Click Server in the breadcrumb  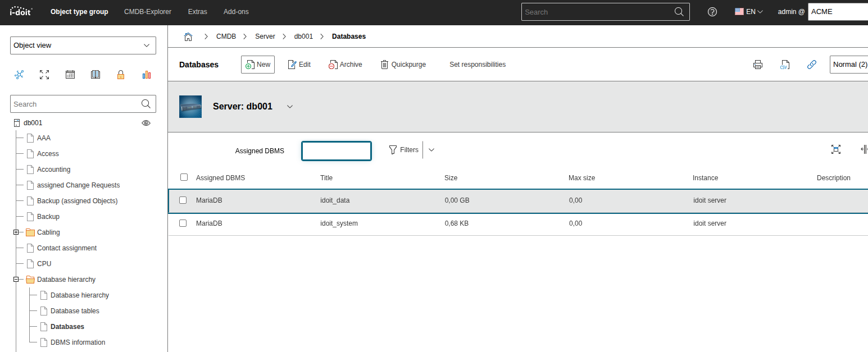pyautogui.click(x=265, y=36)
